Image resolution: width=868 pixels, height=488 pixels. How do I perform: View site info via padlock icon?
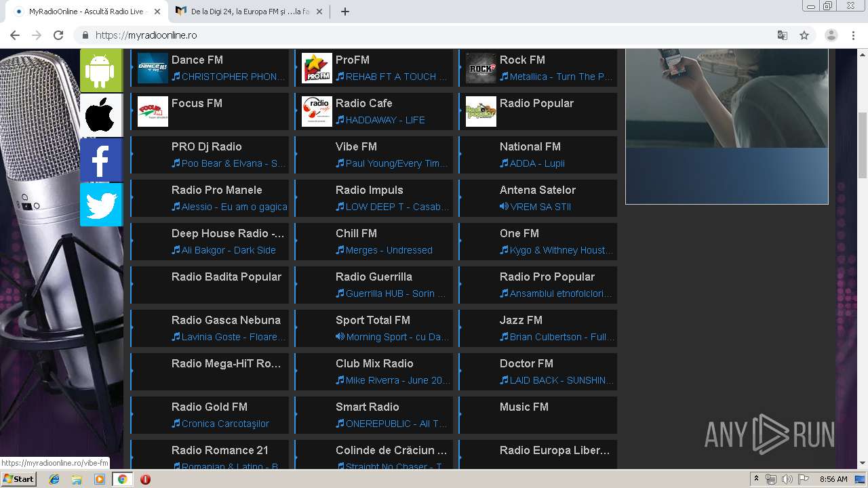coord(85,35)
